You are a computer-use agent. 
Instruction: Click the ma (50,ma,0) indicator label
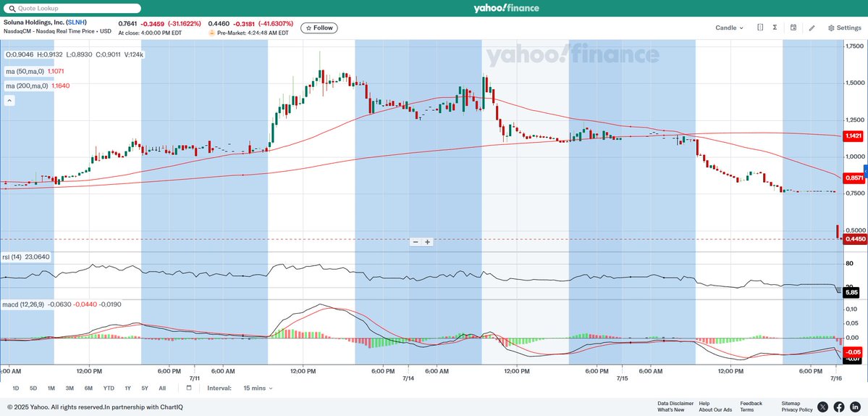click(25, 72)
